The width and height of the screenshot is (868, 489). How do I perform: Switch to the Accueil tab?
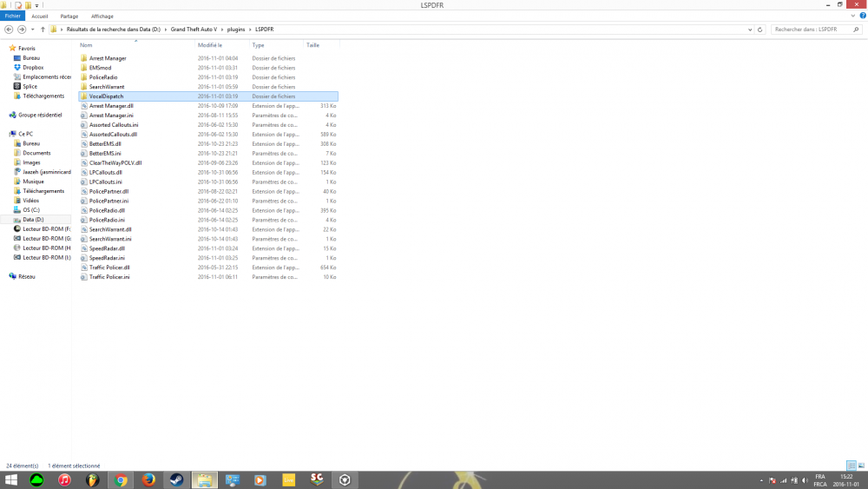coord(39,16)
